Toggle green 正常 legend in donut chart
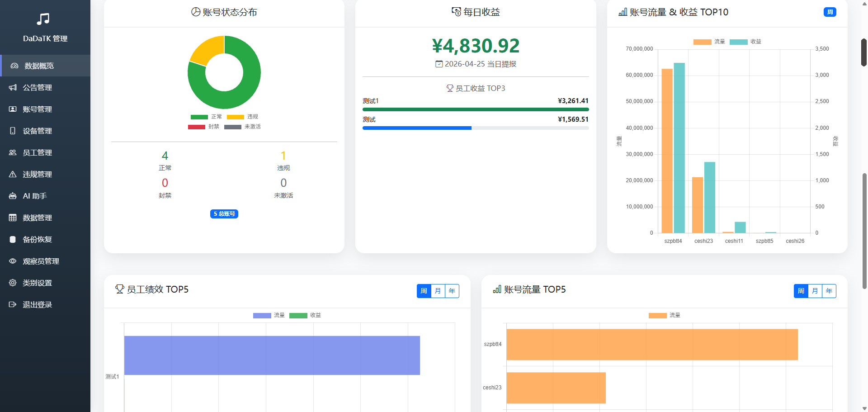868x412 pixels. pyautogui.click(x=199, y=117)
